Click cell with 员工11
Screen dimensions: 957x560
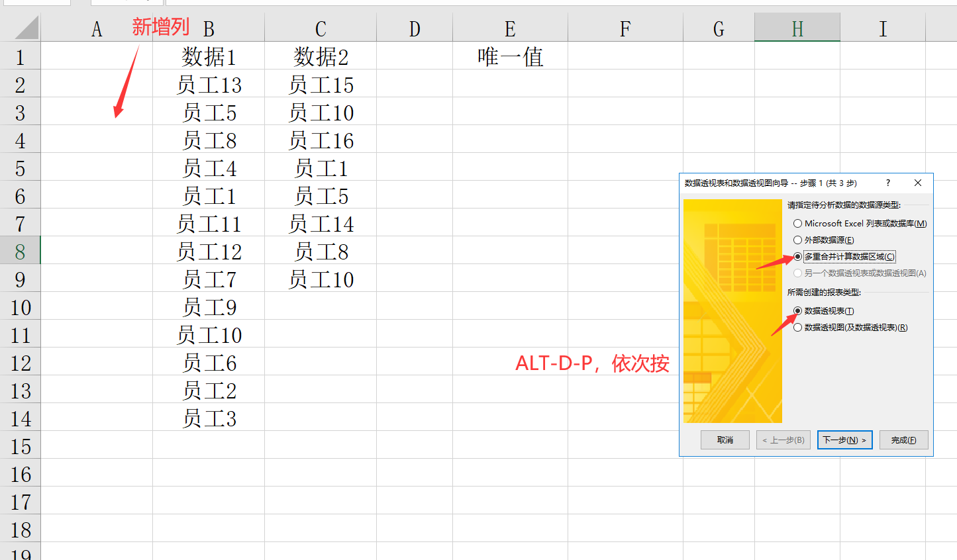(209, 223)
